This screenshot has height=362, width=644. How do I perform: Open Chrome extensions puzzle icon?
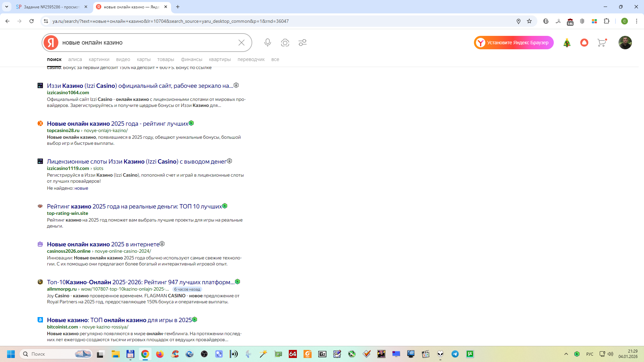606,21
